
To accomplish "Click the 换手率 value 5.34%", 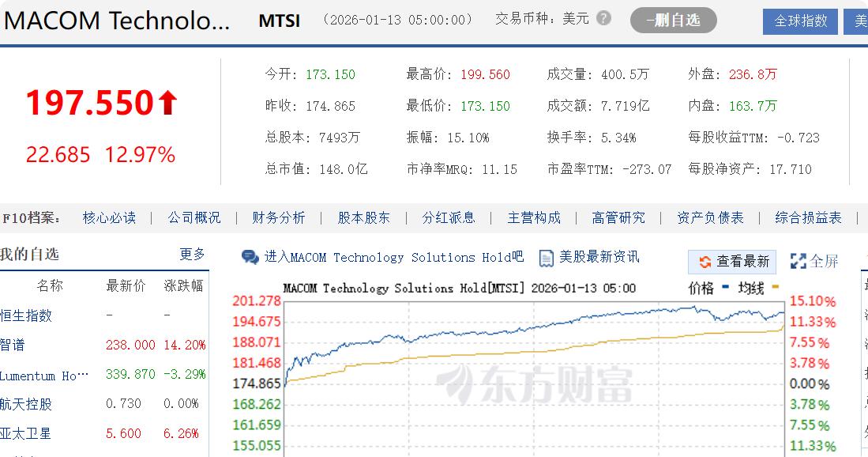I will point(618,138).
